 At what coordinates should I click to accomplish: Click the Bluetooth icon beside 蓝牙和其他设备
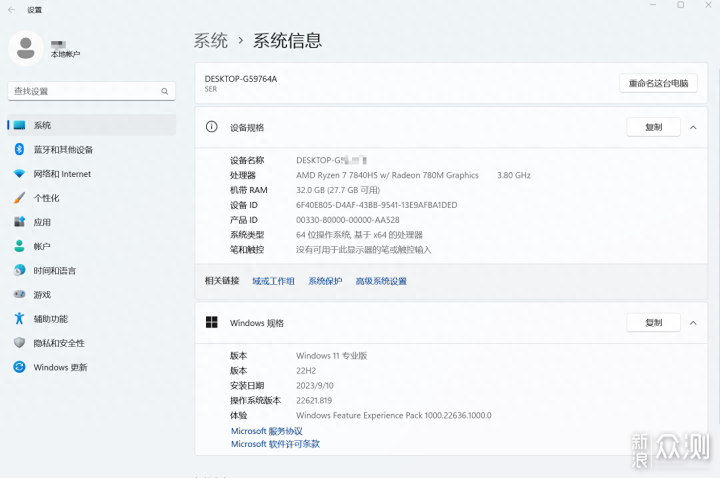pos(19,149)
